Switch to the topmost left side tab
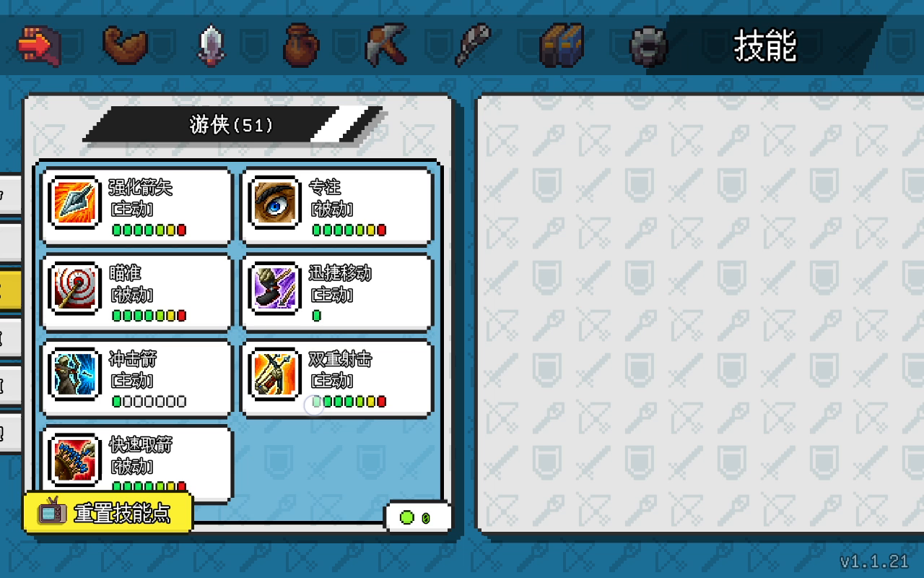Viewport: 924px width, 578px height. 10,195
